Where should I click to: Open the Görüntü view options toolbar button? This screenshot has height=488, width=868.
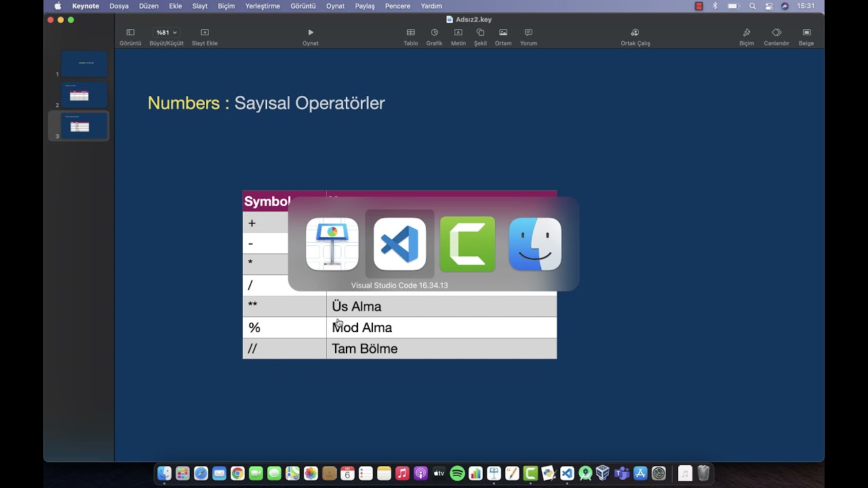point(130,37)
